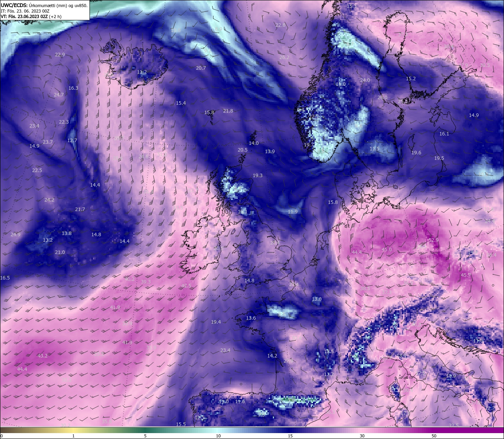Click the 14.0 value label
The width and height of the screenshot is (504, 439).
(x=254, y=143)
